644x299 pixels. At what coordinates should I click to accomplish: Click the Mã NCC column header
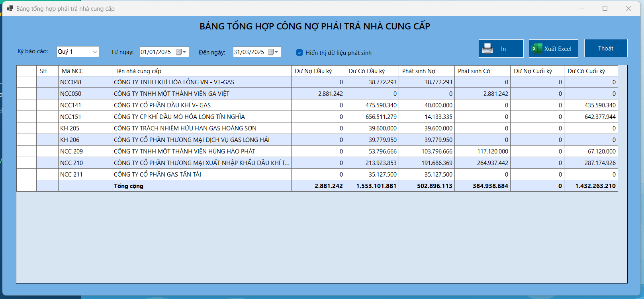click(x=85, y=71)
